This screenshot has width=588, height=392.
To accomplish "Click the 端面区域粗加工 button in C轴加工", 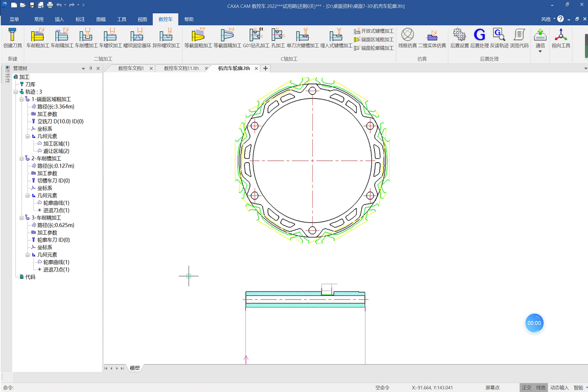I will (x=374, y=40).
